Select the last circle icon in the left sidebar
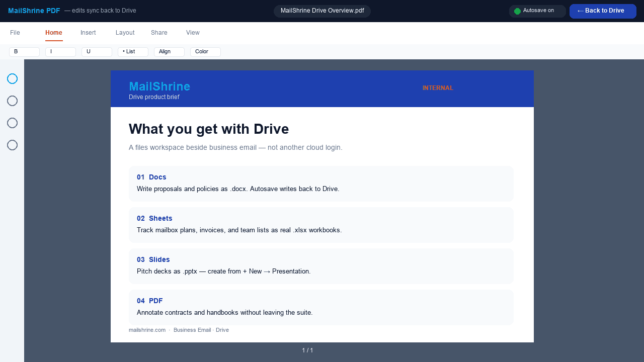644x362 pixels. coord(13,145)
